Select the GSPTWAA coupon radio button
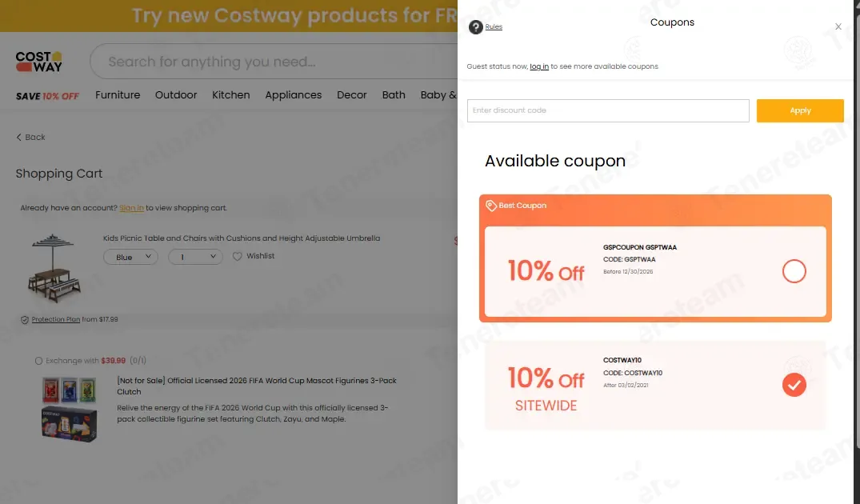The width and height of the screenshot is (860, 504). pyautogui.click(x=794, y=271)
